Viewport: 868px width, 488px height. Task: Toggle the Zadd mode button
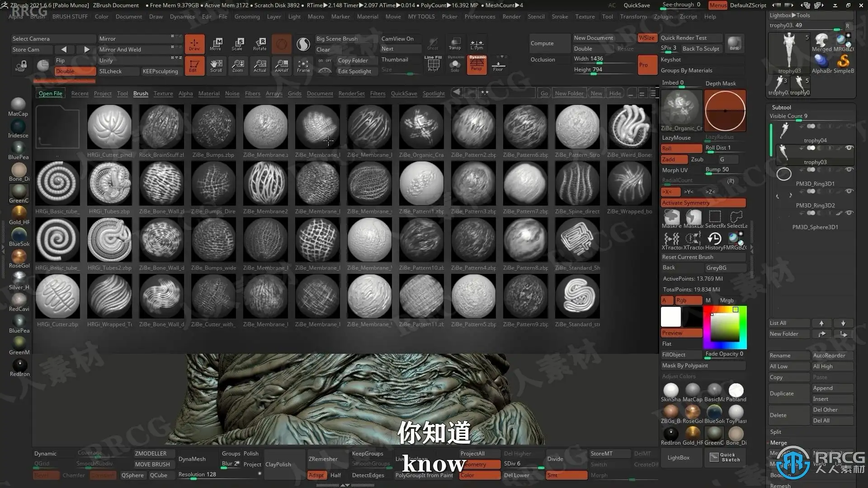tap(673, 159)
